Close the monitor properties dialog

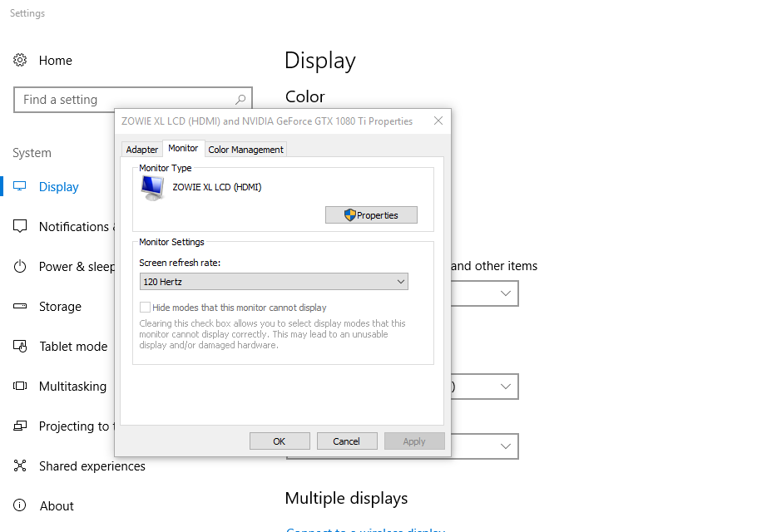438,121
